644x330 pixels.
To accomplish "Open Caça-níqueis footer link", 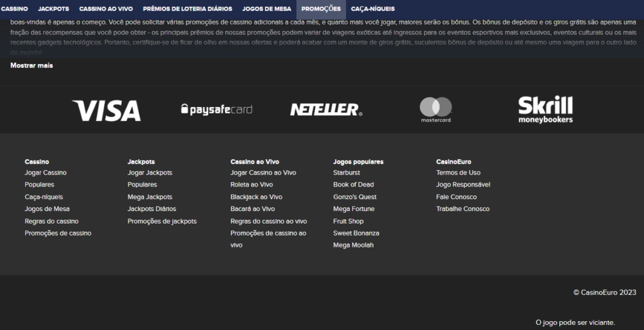I will [x=44, y=197].
